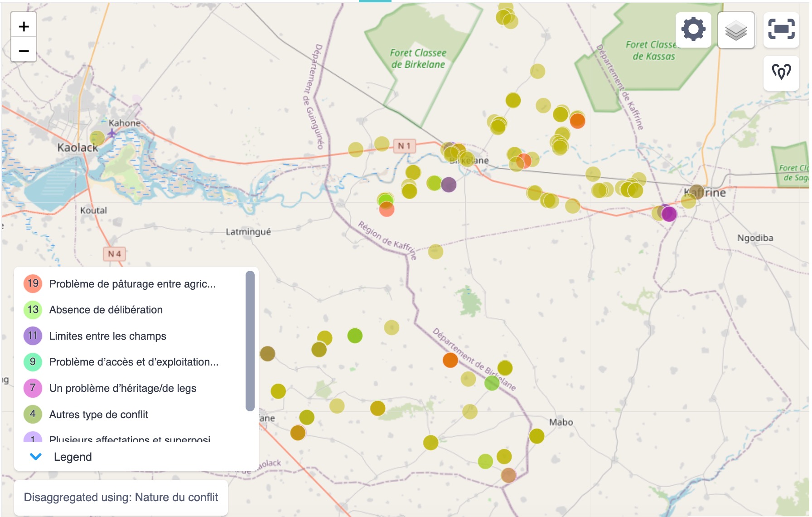812x517 pixels.
Task: Zoom out using the minus button
Action: click(x=24, y=51)
